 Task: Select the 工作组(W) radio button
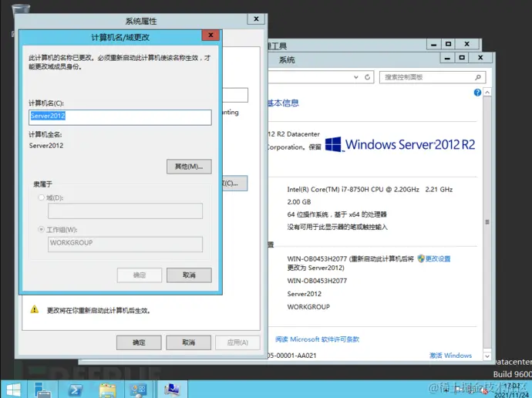coord(42,229)
